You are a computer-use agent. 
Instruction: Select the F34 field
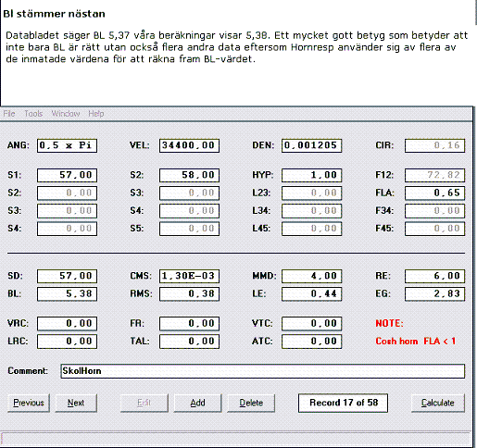click(x=434, y=211)
